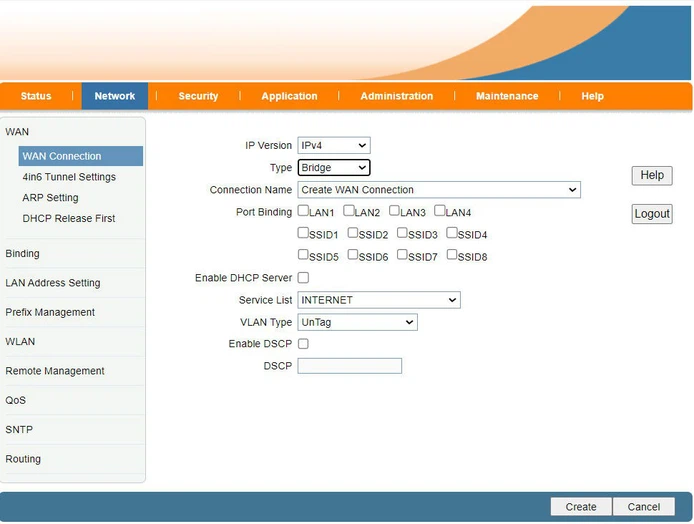The width and height of the screenshot is (694, 524).
Task: Select WLAN in the left sidebar
Action: [20, 342]
